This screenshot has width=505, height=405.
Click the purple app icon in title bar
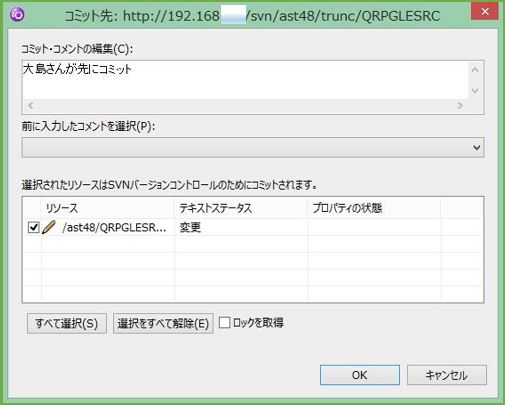[x=17, y=15]
